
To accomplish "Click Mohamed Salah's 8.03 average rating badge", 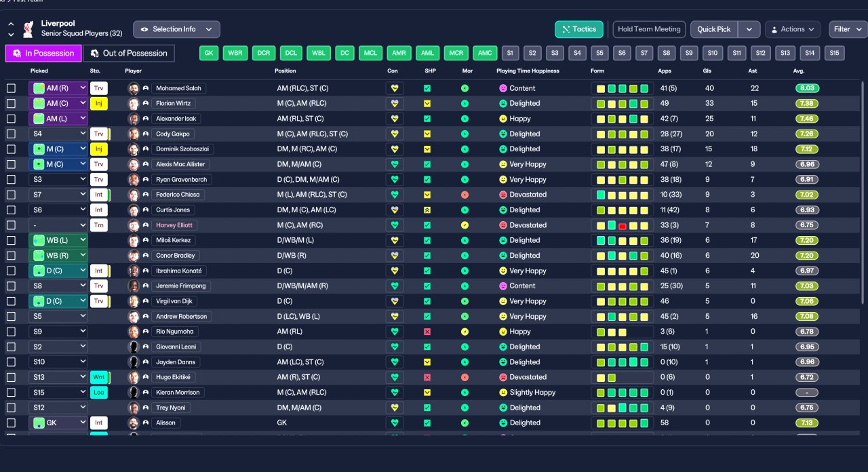I will pyautogui.click(x=807, y=88).
